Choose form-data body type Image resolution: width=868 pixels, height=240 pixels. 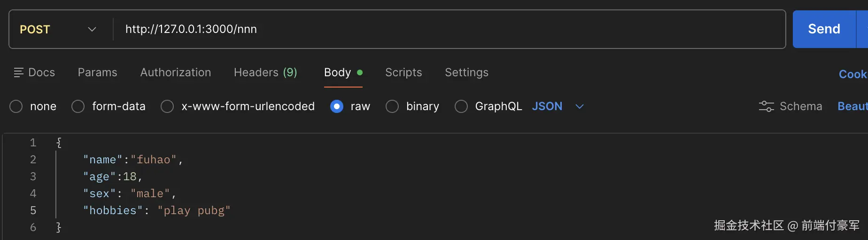tap(78, 106)
